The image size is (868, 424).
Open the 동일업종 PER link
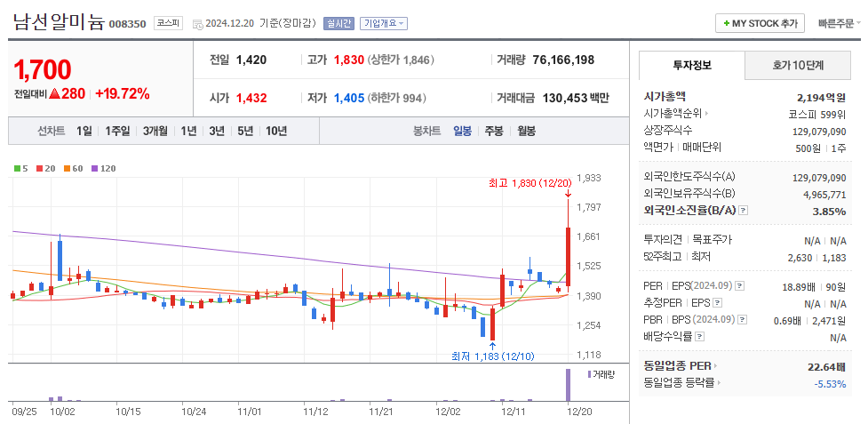click(x=681, y=366)
